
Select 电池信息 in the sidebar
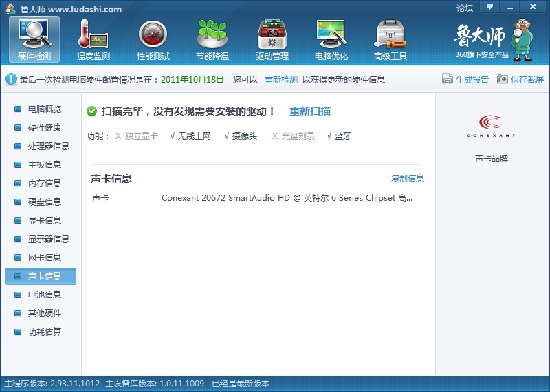click(45, 295)
